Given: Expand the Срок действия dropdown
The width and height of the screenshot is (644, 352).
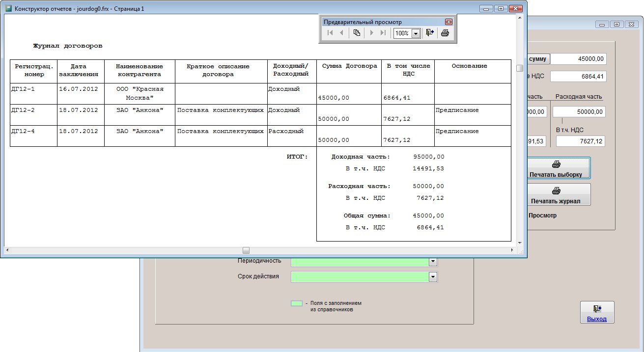Looking at the screenshot, I should [x=433, y=277].
